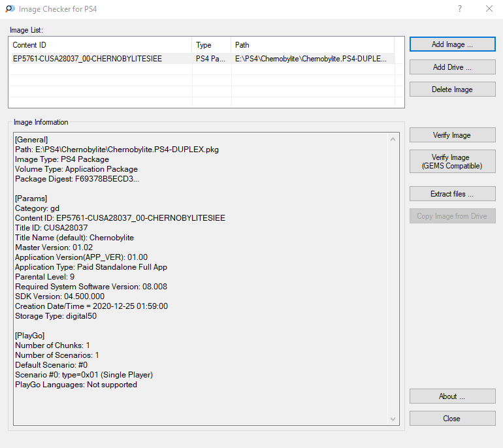Click the Close button at bottom

(452, 419)
